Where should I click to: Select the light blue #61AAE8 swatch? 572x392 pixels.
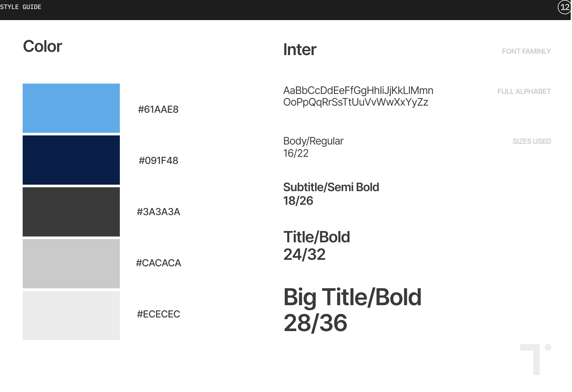[x=71, y=108]
